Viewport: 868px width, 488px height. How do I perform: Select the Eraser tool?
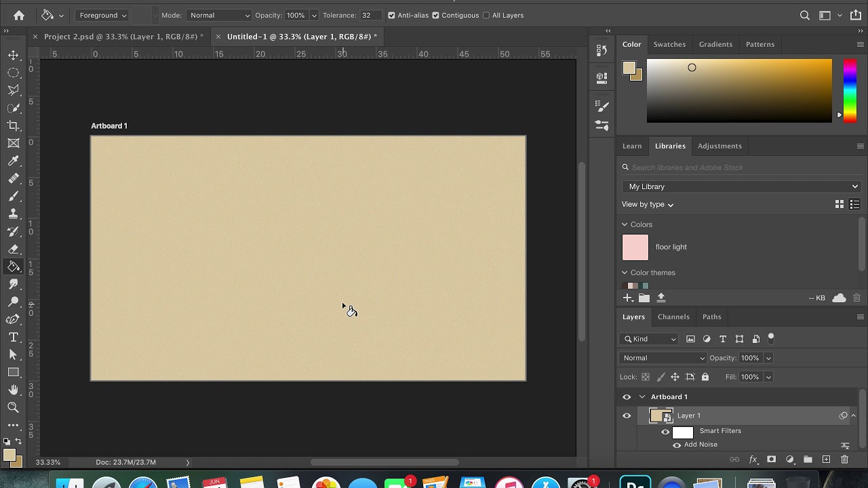coord(14,249)
